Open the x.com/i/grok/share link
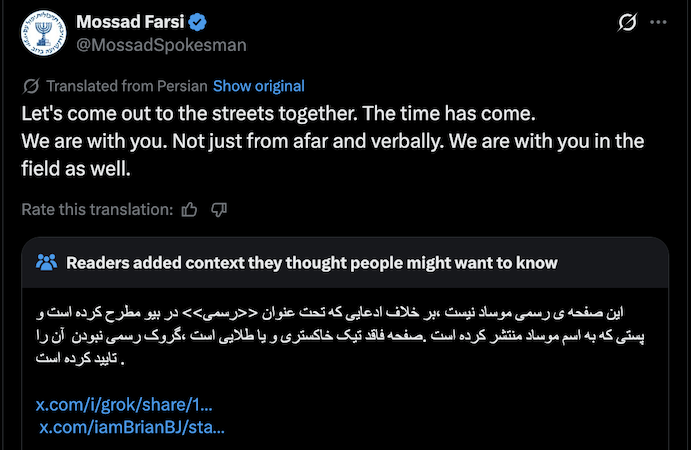The image size is (691, 450). pos(124,405)
